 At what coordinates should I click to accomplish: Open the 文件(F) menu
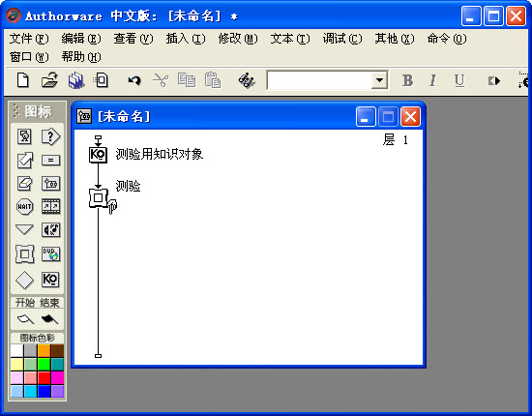coord(28,39)
